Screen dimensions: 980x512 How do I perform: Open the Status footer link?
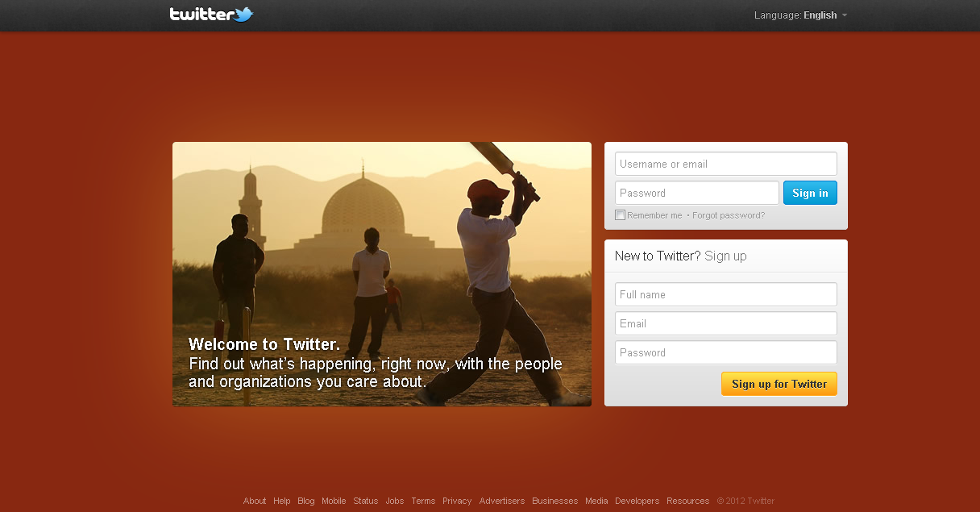pos(365,501)
